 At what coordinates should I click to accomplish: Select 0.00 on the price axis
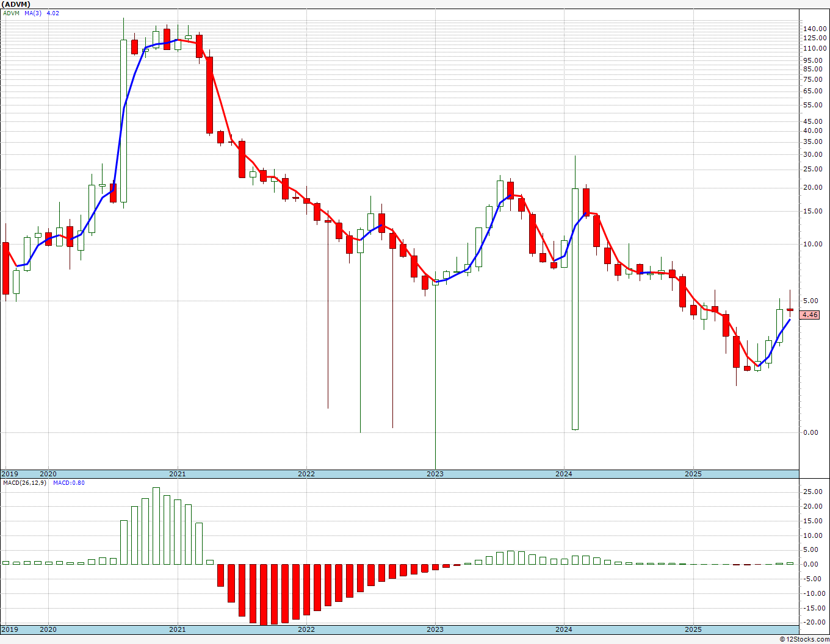(811, 432)
